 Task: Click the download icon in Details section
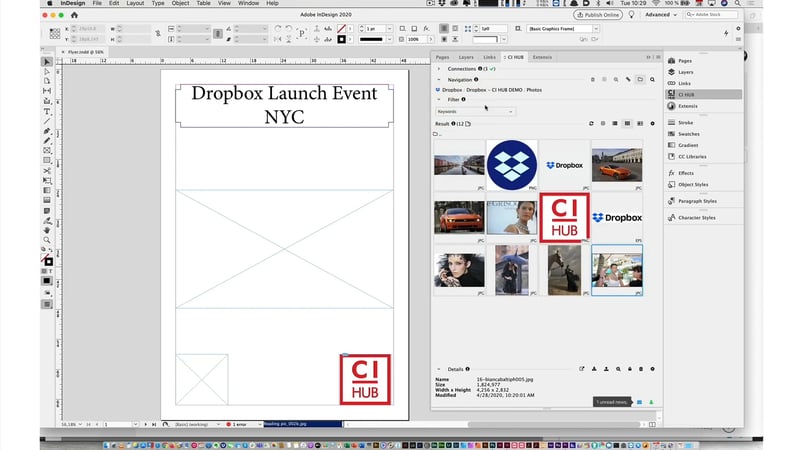click(594, 369)
